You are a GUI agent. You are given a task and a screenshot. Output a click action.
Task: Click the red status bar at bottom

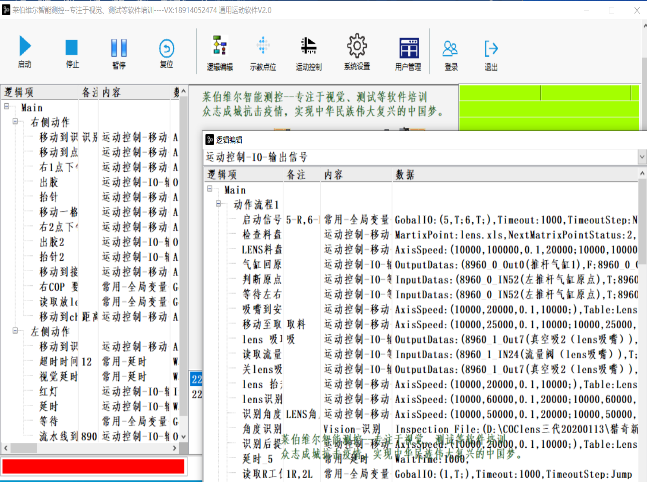point(93,466)
